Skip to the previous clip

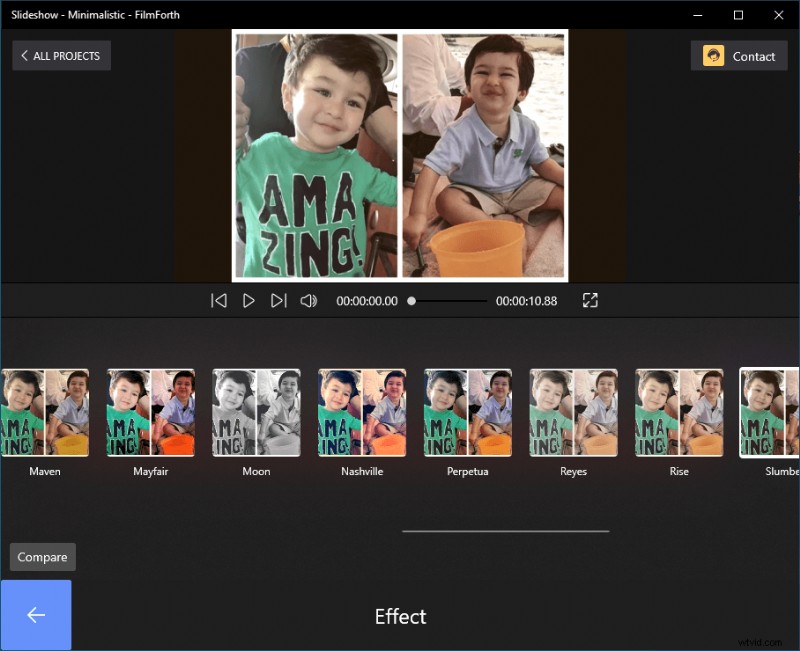(x=218, y=300)
